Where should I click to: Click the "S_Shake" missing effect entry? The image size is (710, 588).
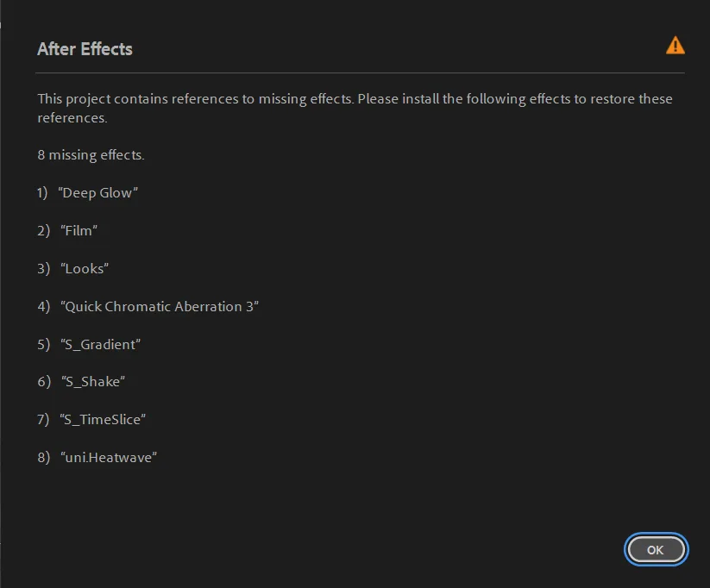pyautogui.click(x=94, y=382)
